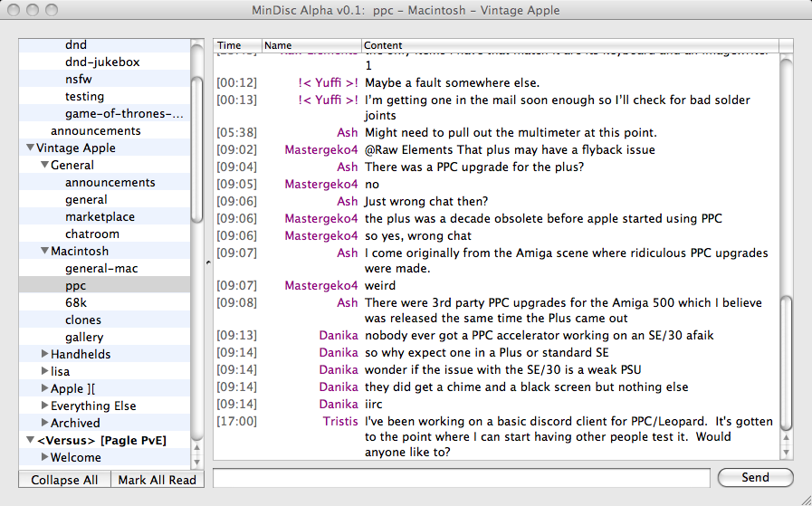Focus the message text input field
The image size is (812, 506).
[462, 478]
